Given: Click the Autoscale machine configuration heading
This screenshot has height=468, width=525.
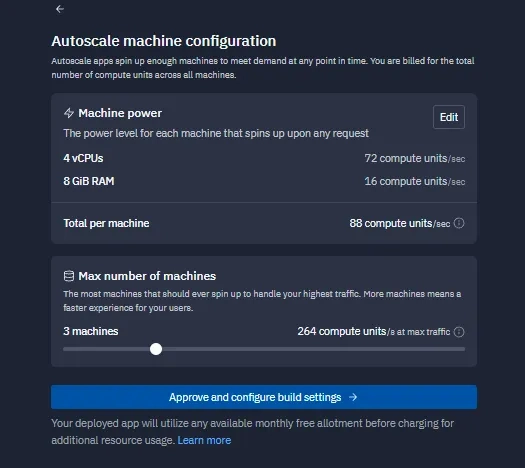Looking at the screenshot, I should pyautogui.click(x=164, y=41).
